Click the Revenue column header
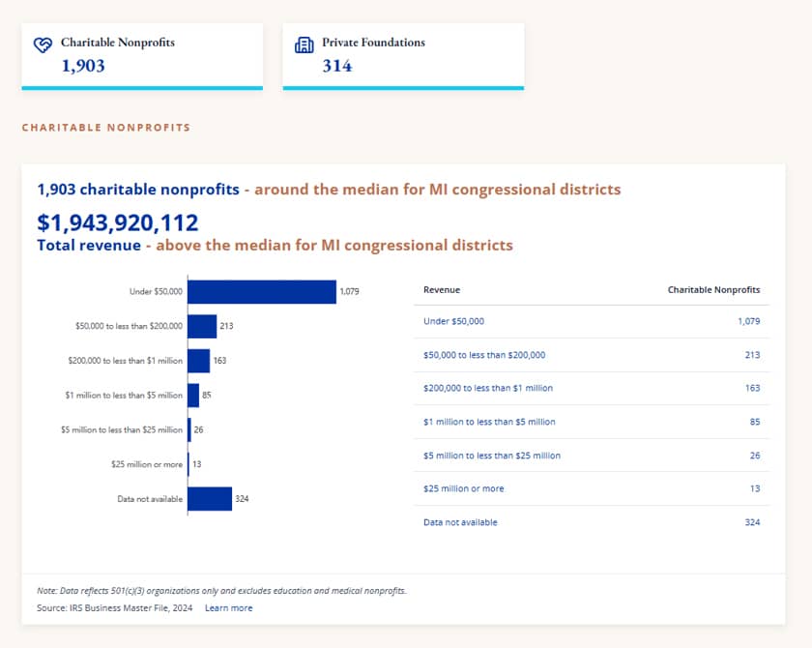Screen dimensions: 812x648 click(442, 289)
